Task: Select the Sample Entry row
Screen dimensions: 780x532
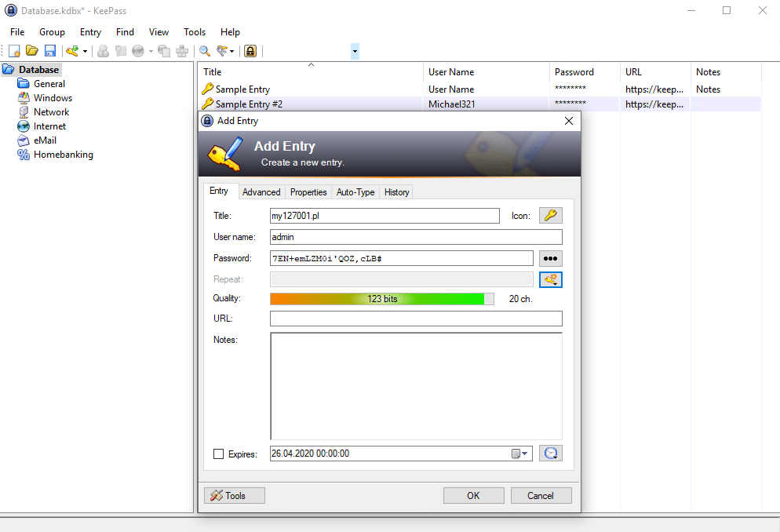Action: pyautogui.click(x=479, y=89)
